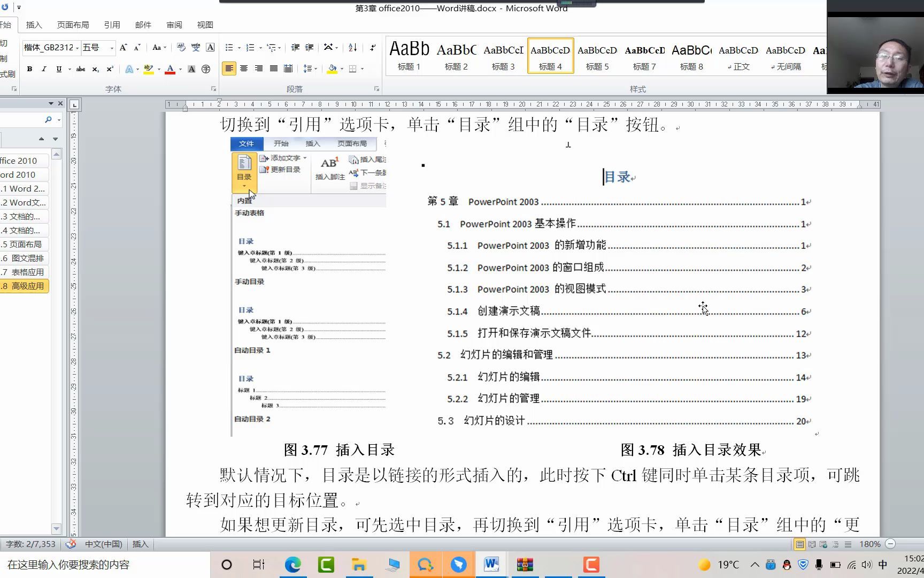Click the Sort A-Z icon
The height and width of the screenshot is (578, 924).
(x=352, y=48)
